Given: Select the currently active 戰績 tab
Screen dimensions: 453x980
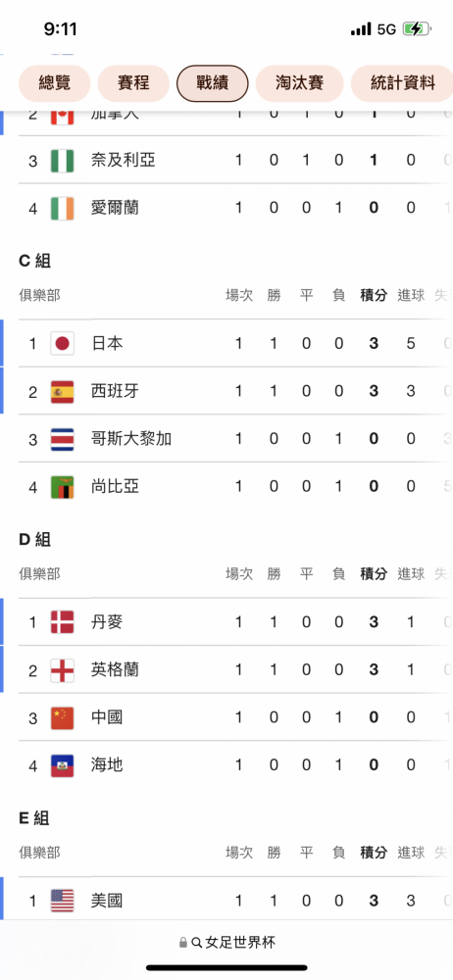Looking at the screenshot, I should [213, 83].
